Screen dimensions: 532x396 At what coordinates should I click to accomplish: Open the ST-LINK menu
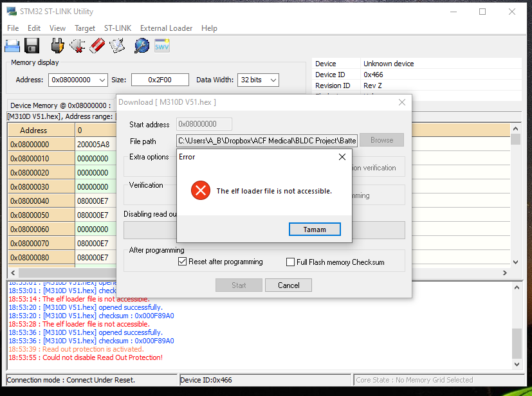(118, 28)
